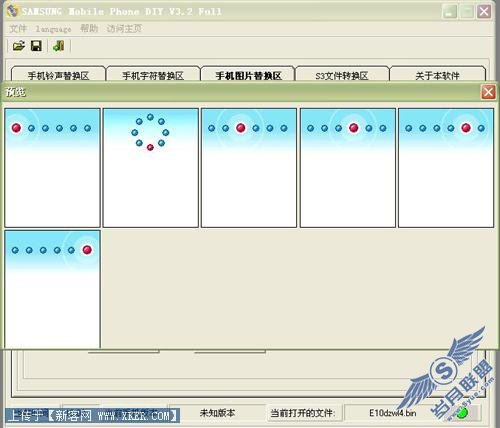Select second-row preview frame with last dot red
Screen dimensions: 500x428
tap(52, 289)
